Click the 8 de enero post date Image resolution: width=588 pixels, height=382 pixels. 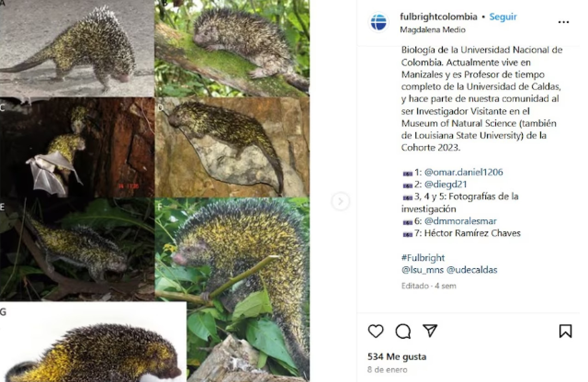387,370
